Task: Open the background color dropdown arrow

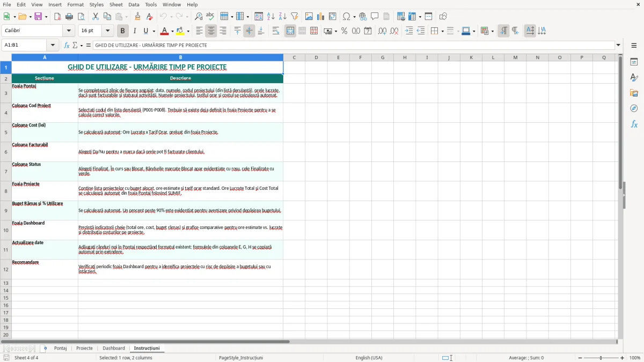Action: (188, 31)
